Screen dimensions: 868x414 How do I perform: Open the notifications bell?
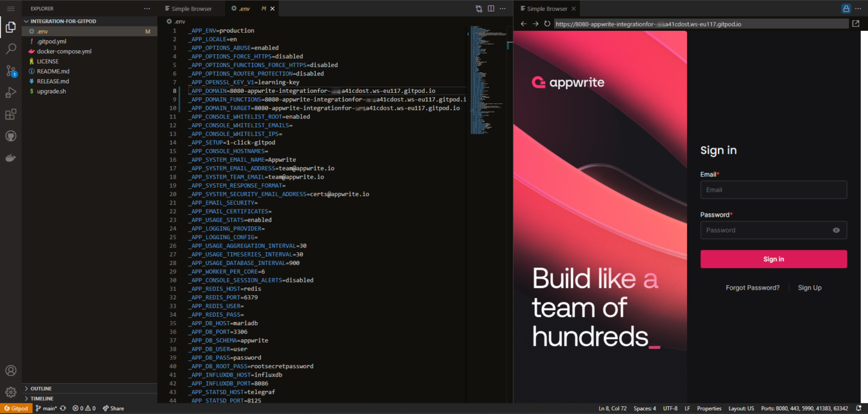coord(860,408)
